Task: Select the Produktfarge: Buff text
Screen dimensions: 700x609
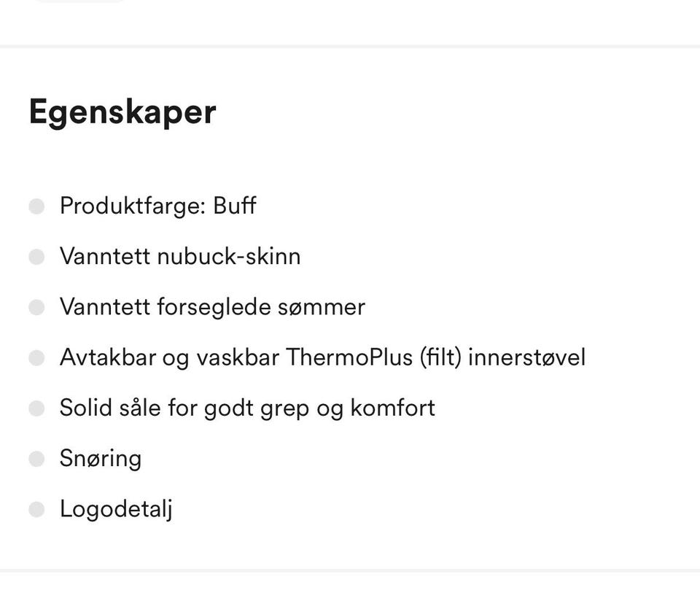Action: [x=158, y=206]
